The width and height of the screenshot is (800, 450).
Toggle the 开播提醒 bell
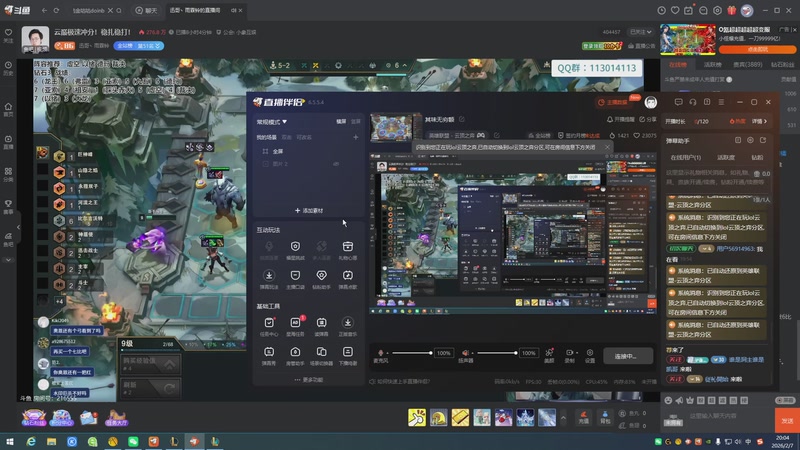coord(620,119)
